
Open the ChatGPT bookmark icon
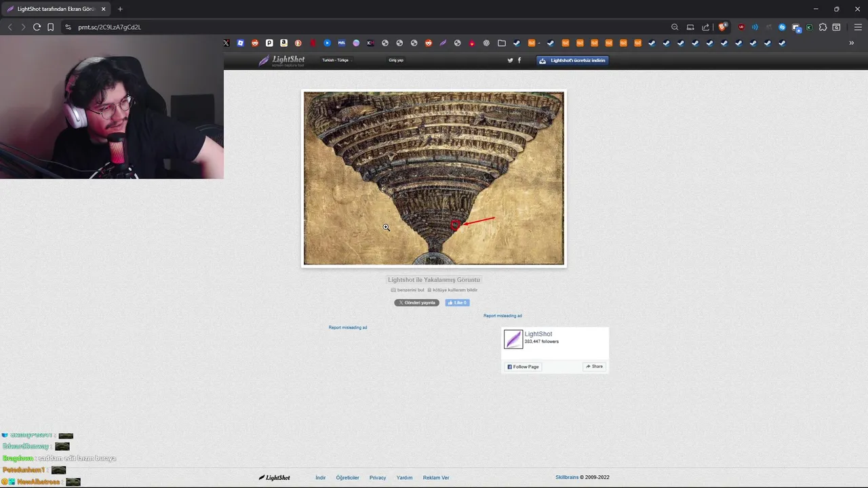486,43
